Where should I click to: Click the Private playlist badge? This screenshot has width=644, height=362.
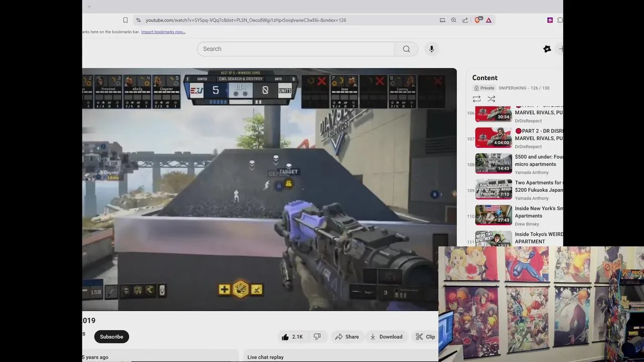(484, 88)
